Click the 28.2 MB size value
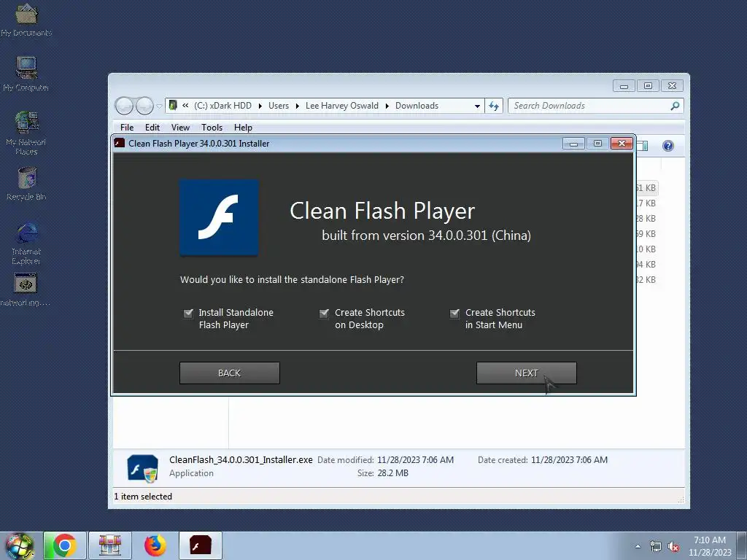 [x=392, y=472]
